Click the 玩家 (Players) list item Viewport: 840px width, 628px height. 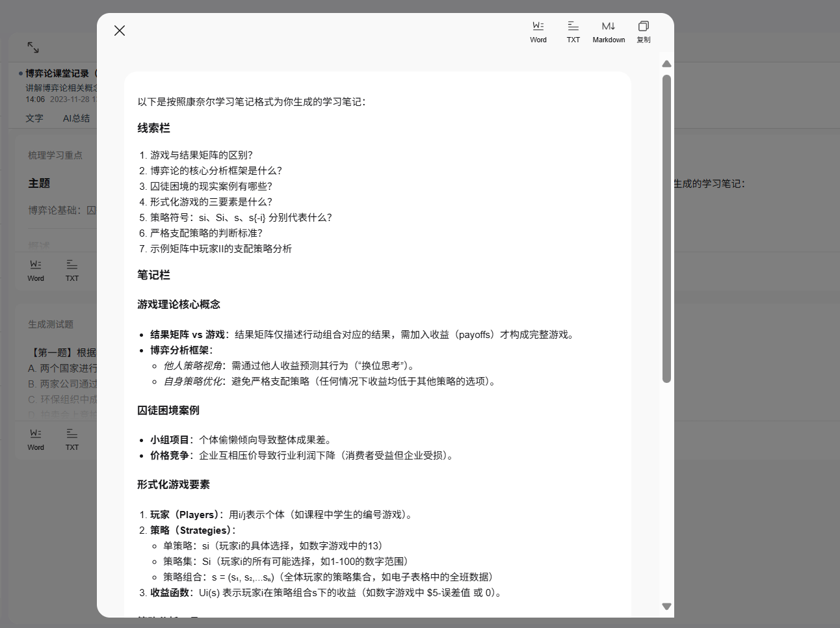pos(282,514)
